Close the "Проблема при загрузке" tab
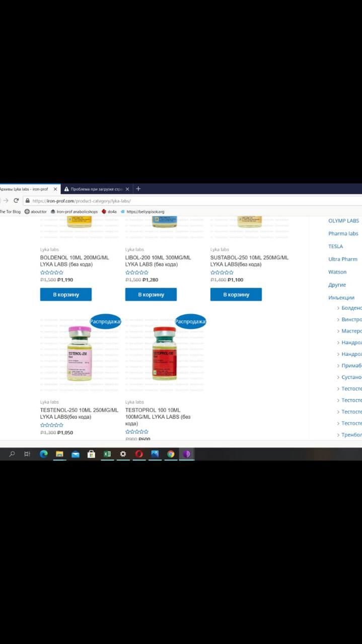This screenshot has height=644, width=362. 127,189
